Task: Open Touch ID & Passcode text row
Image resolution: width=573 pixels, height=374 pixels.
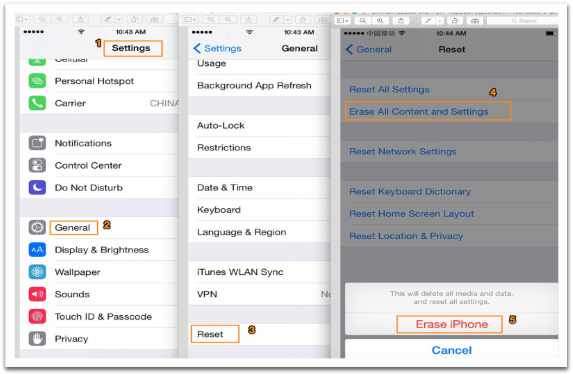Action: [x=103, y=317]
